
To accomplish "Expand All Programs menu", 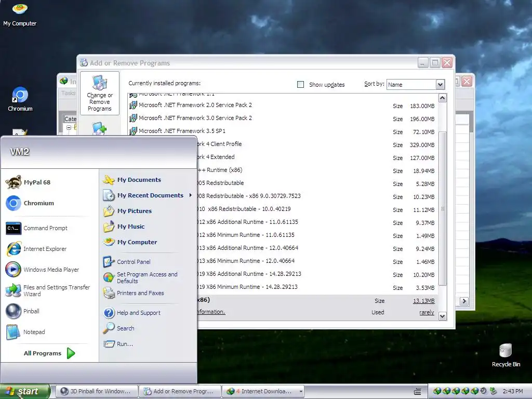I will [x=49, y=353].
